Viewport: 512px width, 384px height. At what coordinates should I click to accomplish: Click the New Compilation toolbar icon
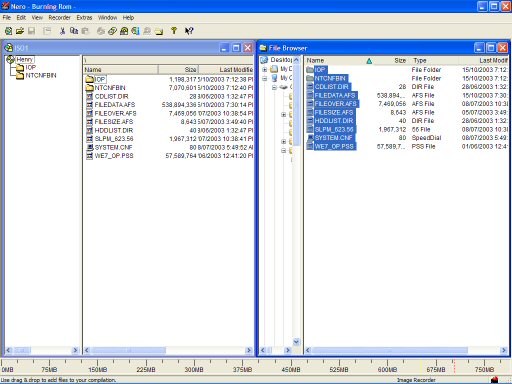click(x=9, y=31)
